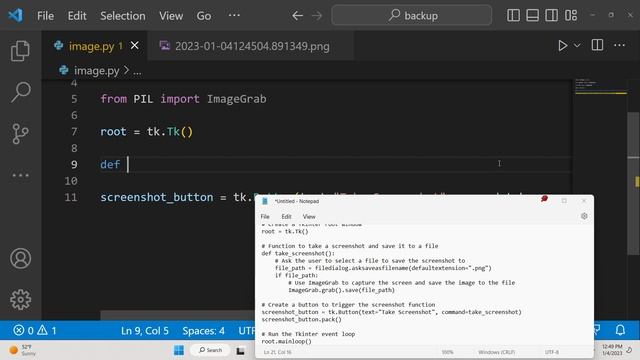Run the Python file with play button

click(562, 45)
